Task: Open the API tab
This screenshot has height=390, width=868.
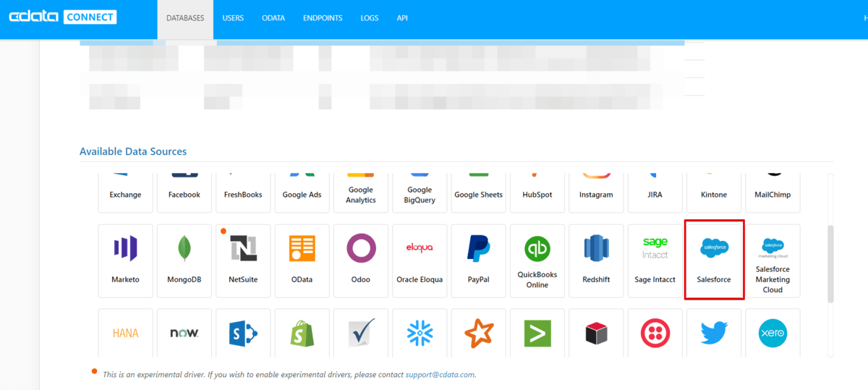Action: pyautogui.click(x=402, y=19)
